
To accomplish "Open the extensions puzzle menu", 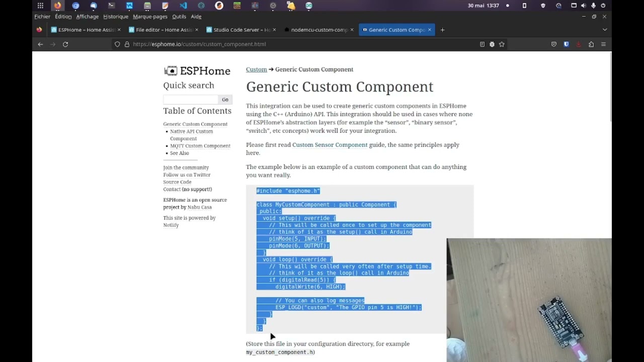I will 591,44.
